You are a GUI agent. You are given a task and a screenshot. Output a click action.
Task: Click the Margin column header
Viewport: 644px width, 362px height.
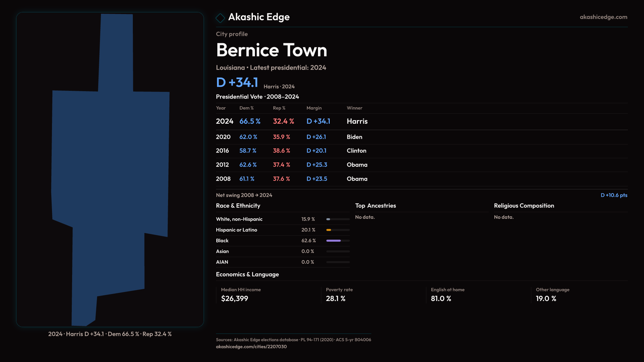(x=314, y=108)
